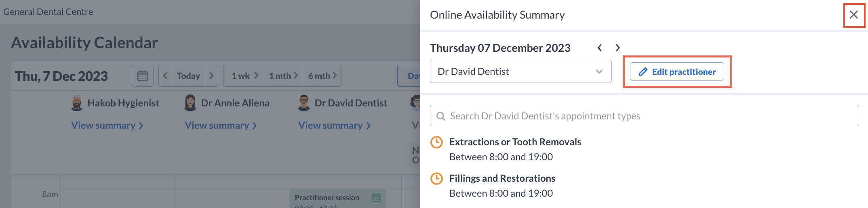
Task: Open View summary for Dr Annie Aliena
Action: tap(221, 125)
